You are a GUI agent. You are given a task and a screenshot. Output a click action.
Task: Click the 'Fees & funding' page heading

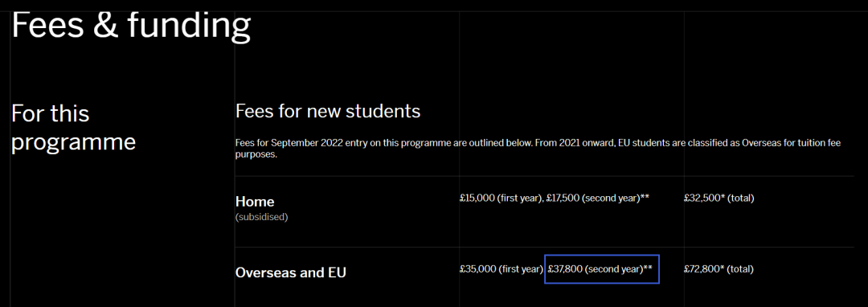pos(131,26)
